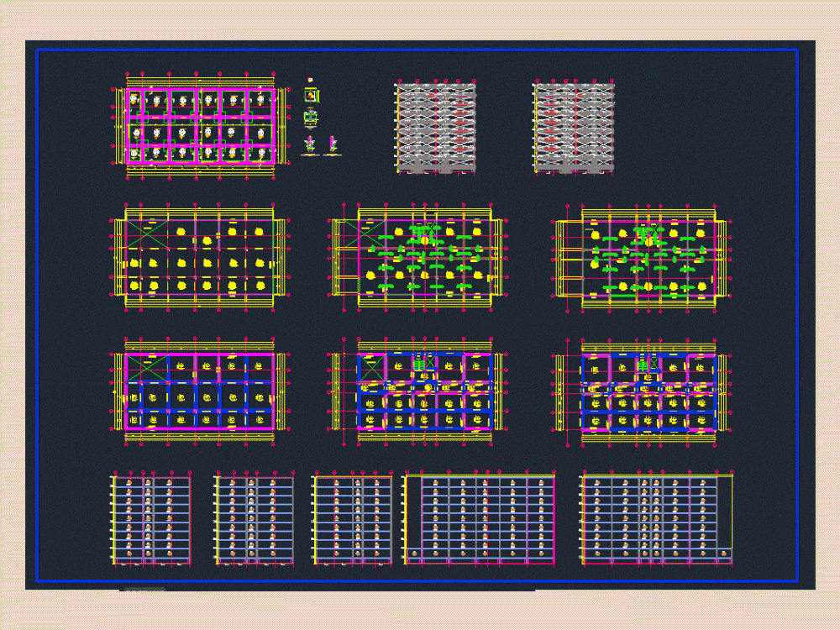Click the green stair symbol in third-row middle plan

[x=419, y=365]
